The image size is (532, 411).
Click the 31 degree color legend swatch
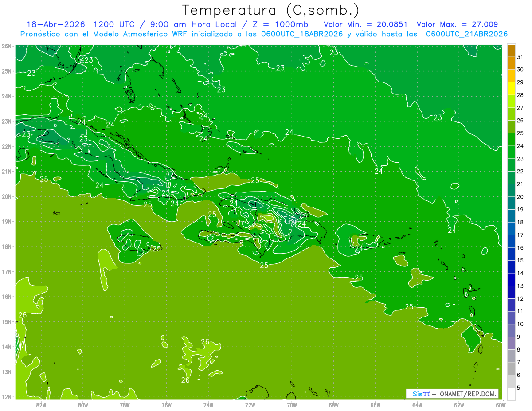tap(511, 51)
